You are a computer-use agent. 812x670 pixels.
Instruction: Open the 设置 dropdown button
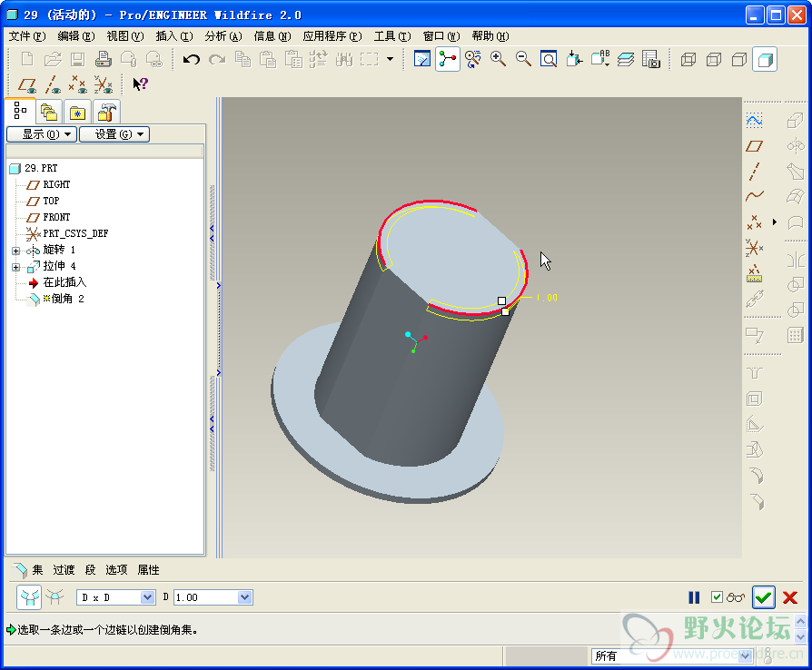114,134
